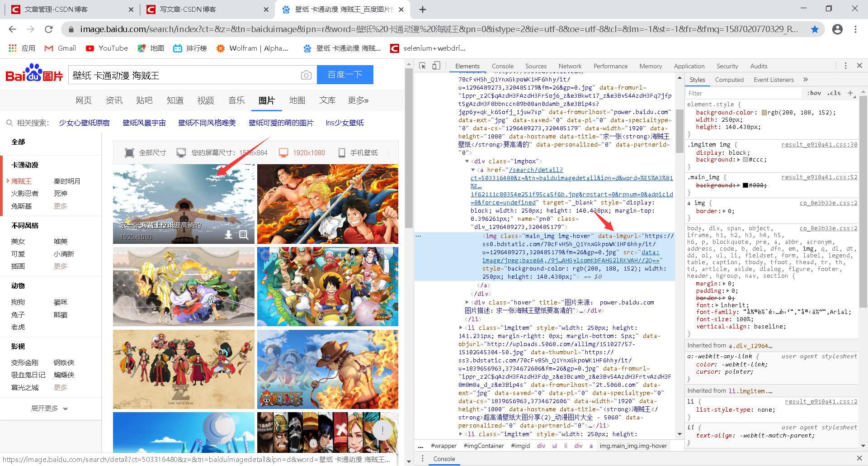The height and width of the screenshot is (466, 868).
Task: Switch to the DevTools Network tab
Action: (x=570, y=66)
